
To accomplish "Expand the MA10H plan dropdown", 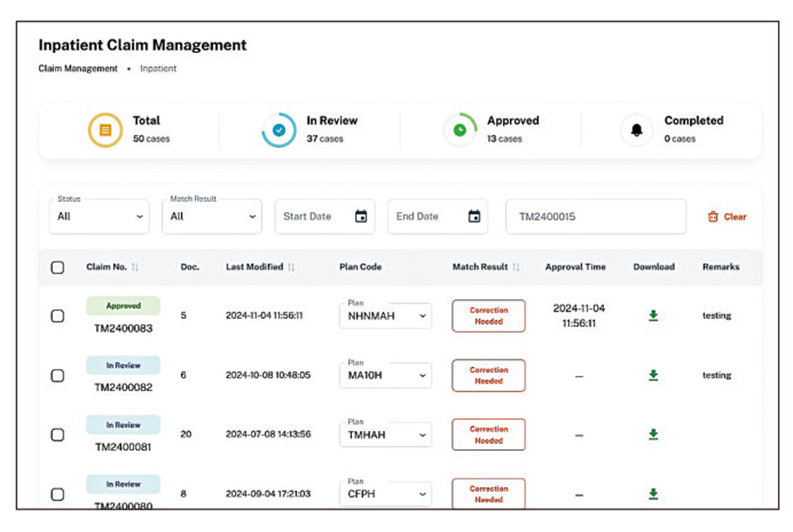I will click(385, 375).
